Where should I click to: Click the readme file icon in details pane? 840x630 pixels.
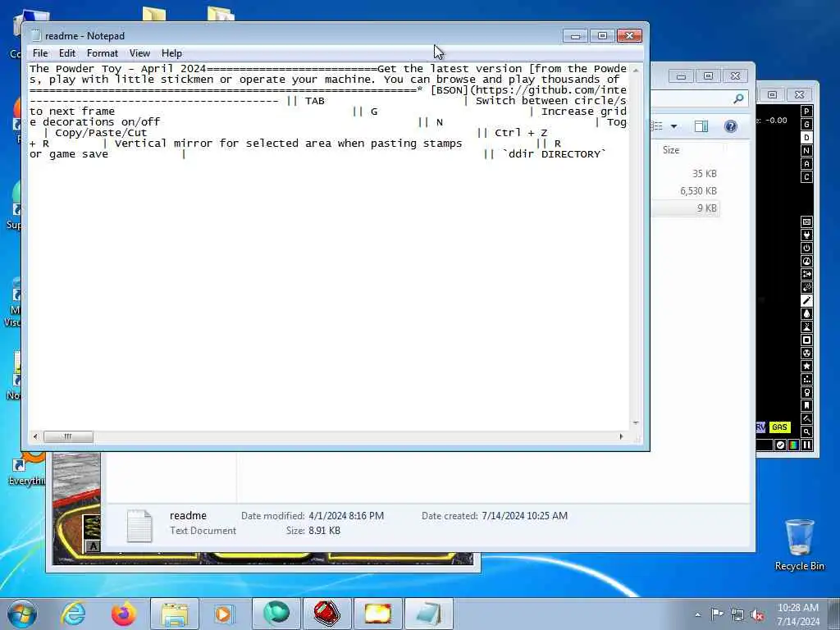coord(139,525)
